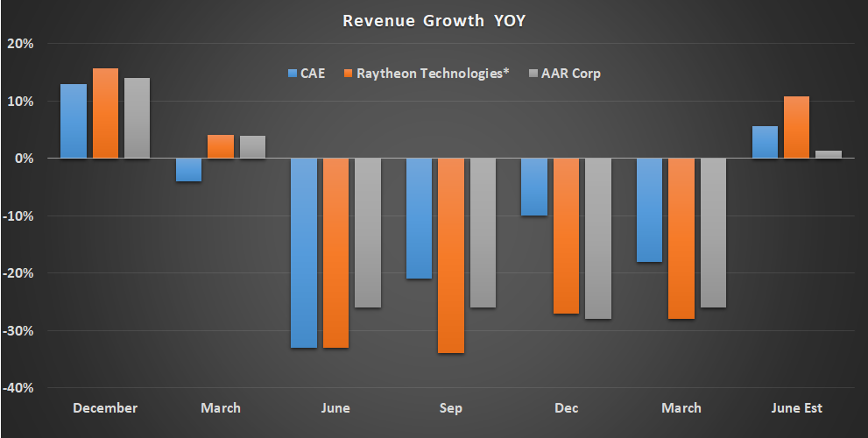Click the blue bar for June Est
The image size is (868, 438).
tap(765, 142)
